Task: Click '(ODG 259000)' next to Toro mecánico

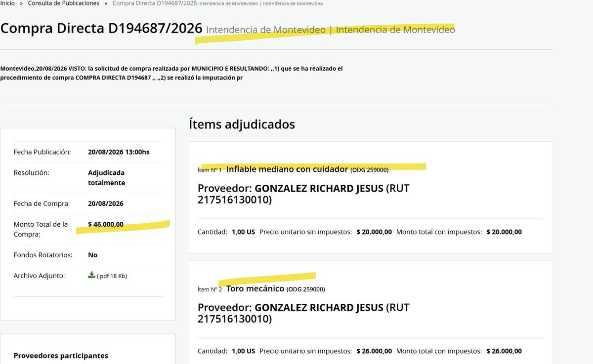Action: pos(305,289)
